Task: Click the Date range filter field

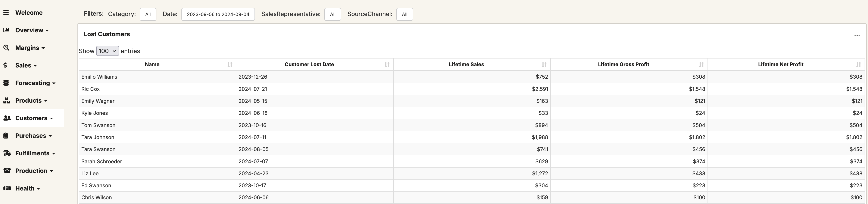Action: (x=218, y=15)
